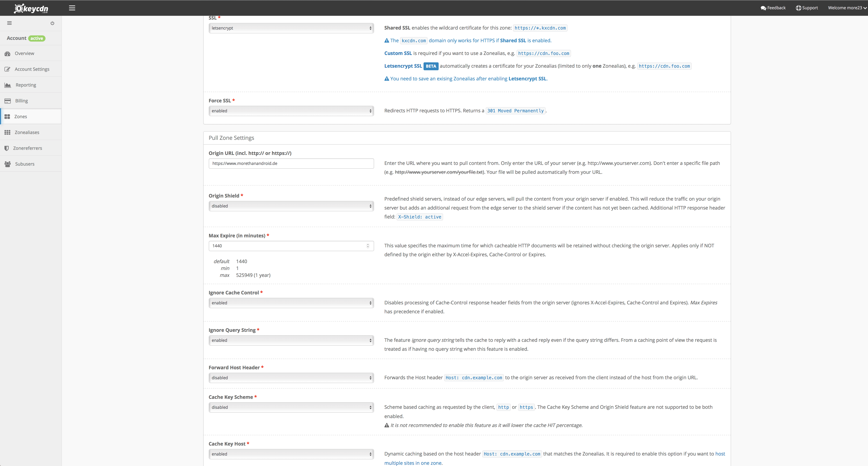
Task: Open the Overview menu item
Action: (31, 53)
